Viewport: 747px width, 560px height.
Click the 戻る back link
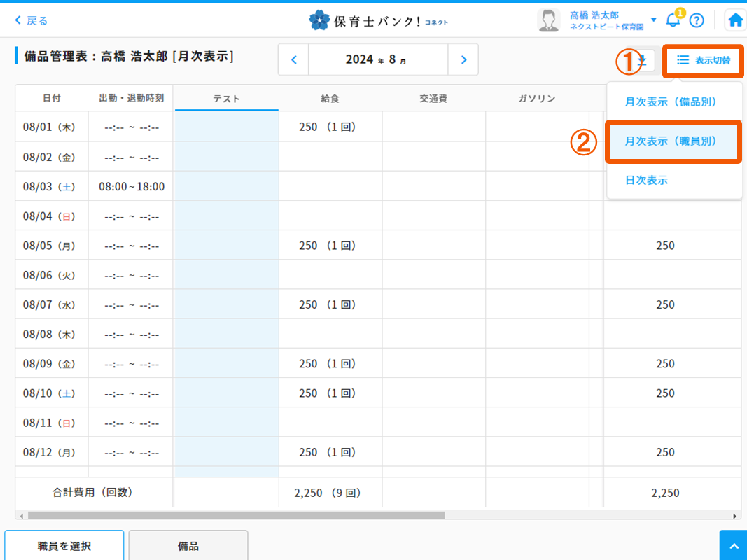[x=32, y=21]
